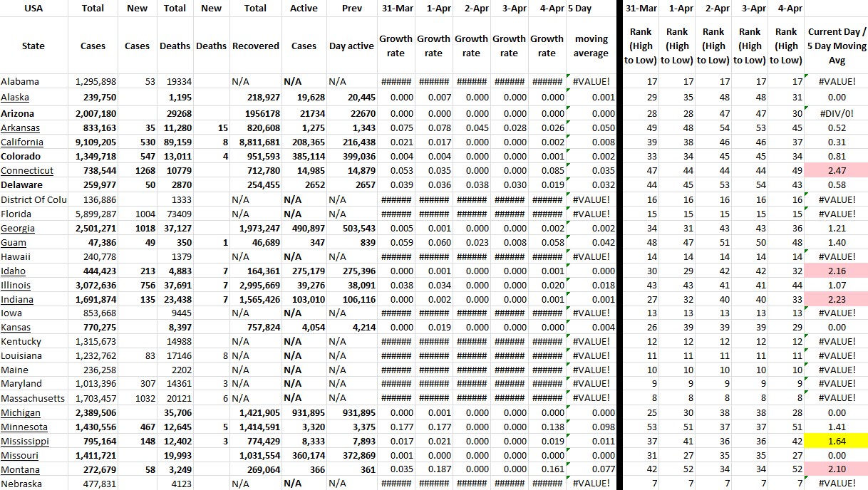Select the #DIV/0! error cell
This screenshot has height=490, width=868.
(x=837, y=113)
